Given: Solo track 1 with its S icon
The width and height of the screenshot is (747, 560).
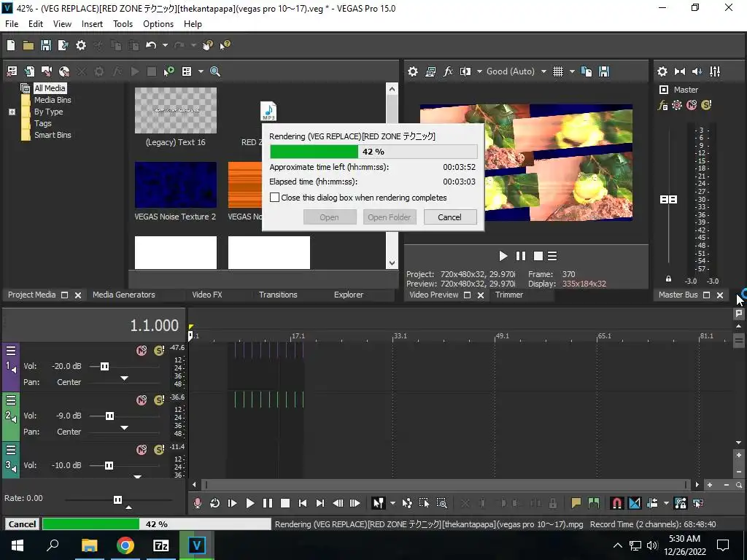Looking at the screenshot, I should 159,351.
